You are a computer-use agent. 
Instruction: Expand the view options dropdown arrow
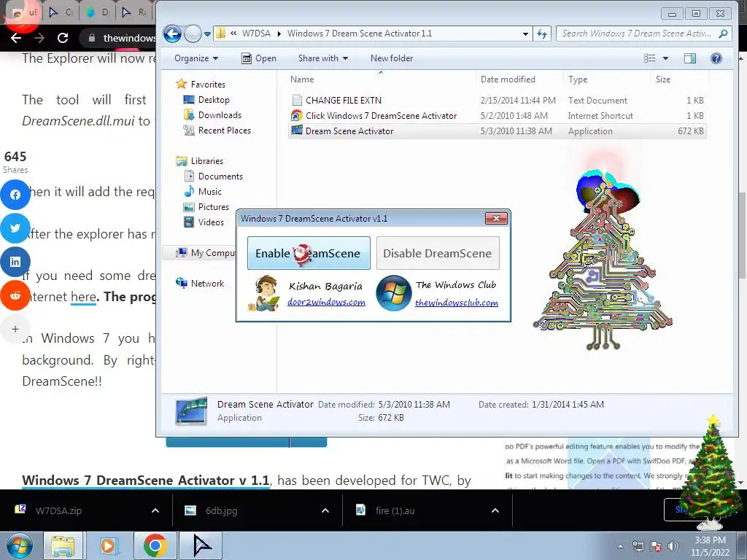[665, 58]
